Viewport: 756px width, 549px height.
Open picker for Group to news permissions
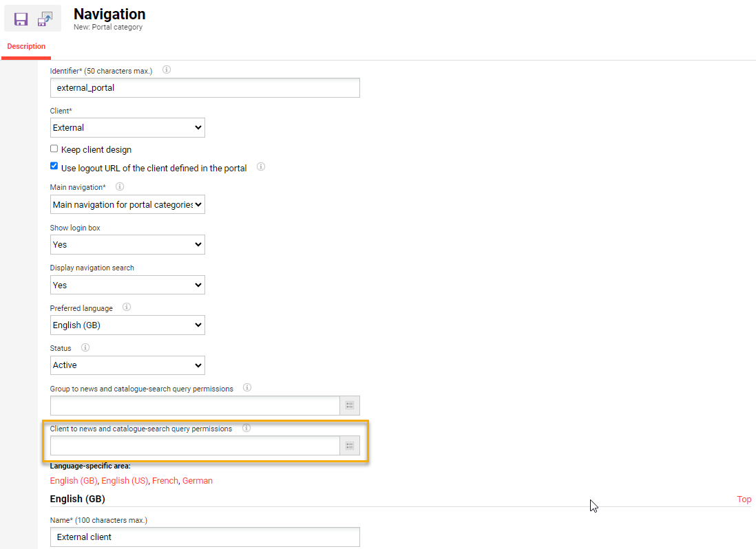pos(350,406)
